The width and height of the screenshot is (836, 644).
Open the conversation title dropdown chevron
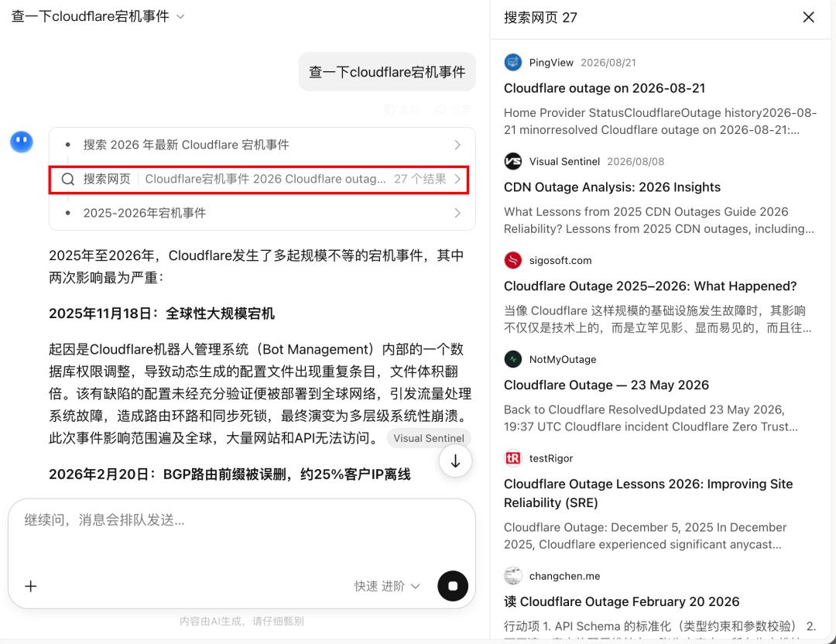[180, 17]
